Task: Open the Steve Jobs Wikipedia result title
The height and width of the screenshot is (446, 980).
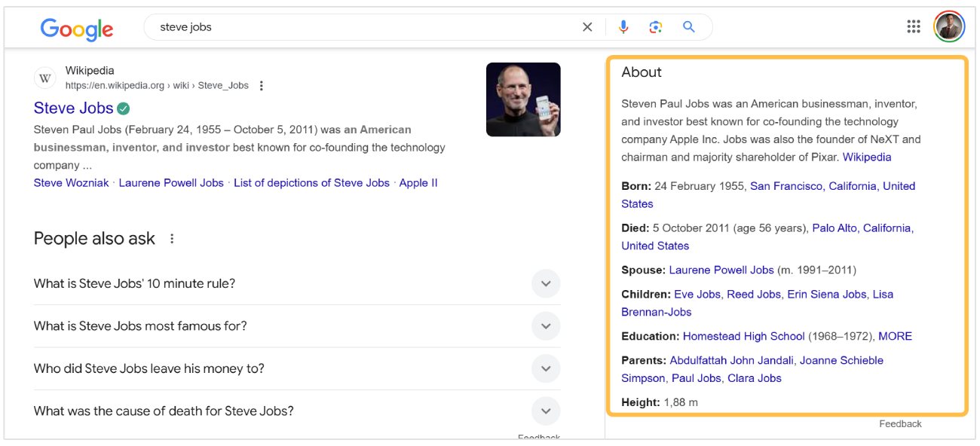Action: click(73, 108)
